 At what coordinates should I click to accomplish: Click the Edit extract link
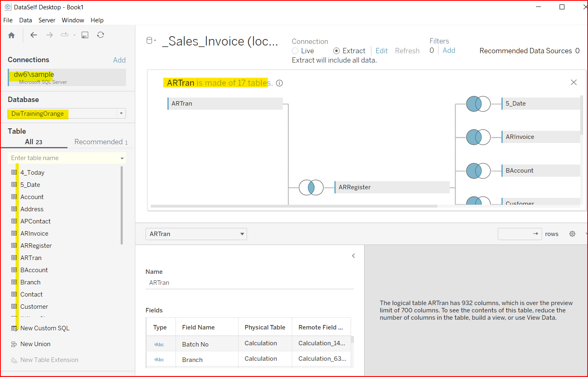382,51
